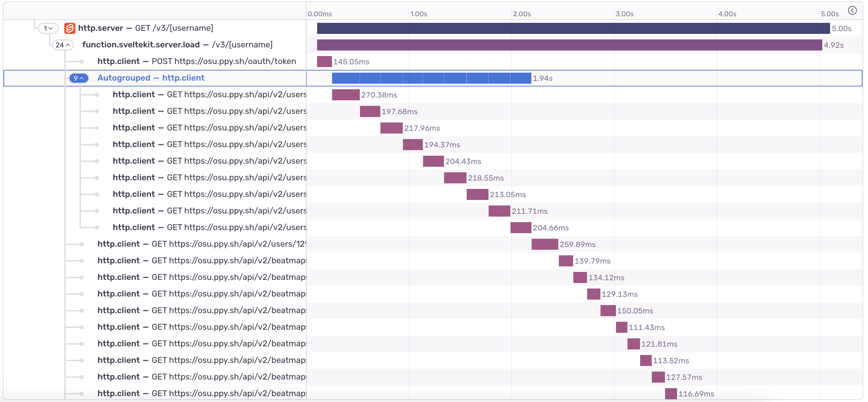Select the Autogrouped http.client row

pos(433,78)
